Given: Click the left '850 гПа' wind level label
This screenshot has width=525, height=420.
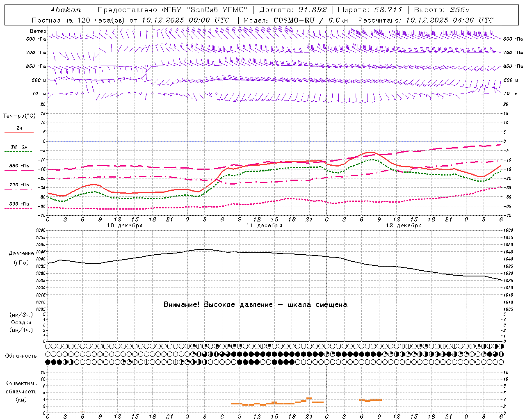Looking at the screenshot, I should [36, 66].
